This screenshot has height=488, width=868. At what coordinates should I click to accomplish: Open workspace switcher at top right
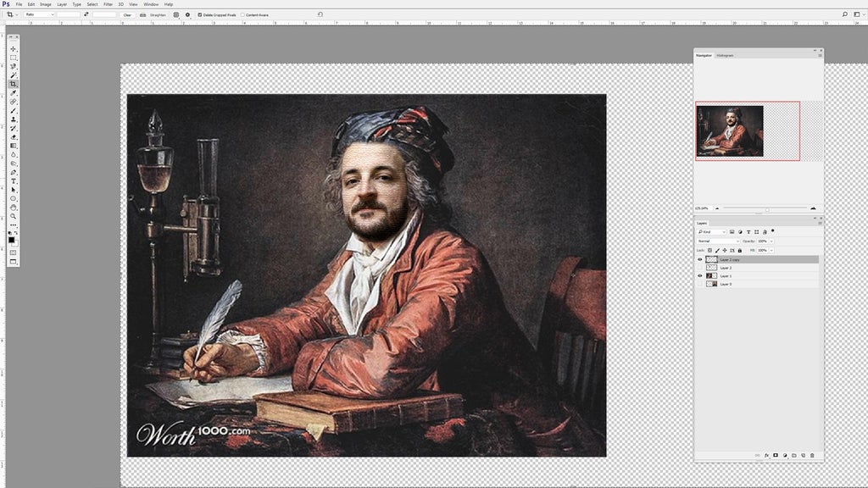point(856,14)
